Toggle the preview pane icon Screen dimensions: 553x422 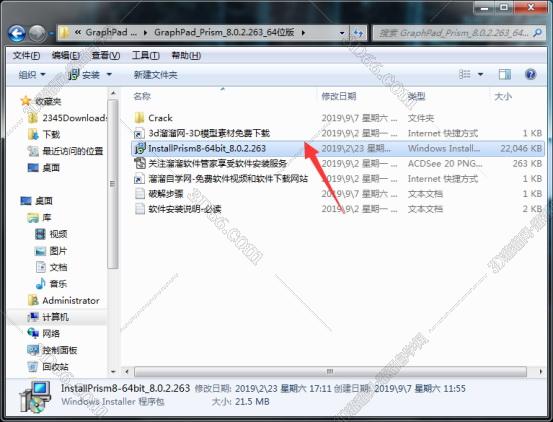pyautogui.click(x=505, y=74)
